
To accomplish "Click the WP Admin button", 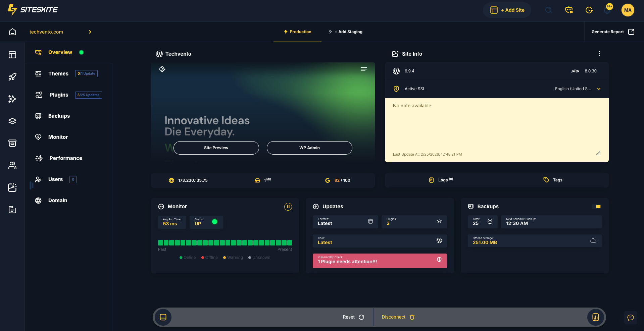I will coord(309,148).
